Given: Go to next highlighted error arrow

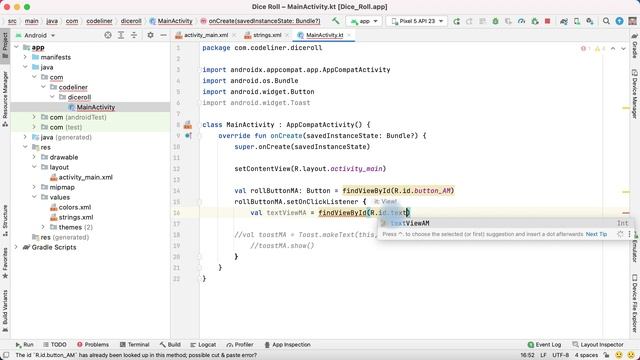Looking at the screenshot, I should [623, 49].
